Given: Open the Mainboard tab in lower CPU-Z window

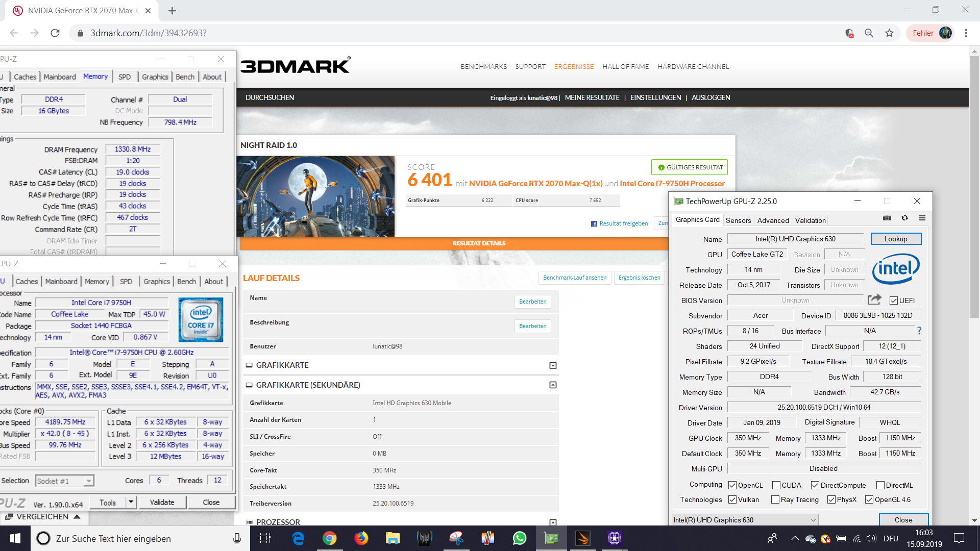Looking at the screenshot, I should (61, 281).
